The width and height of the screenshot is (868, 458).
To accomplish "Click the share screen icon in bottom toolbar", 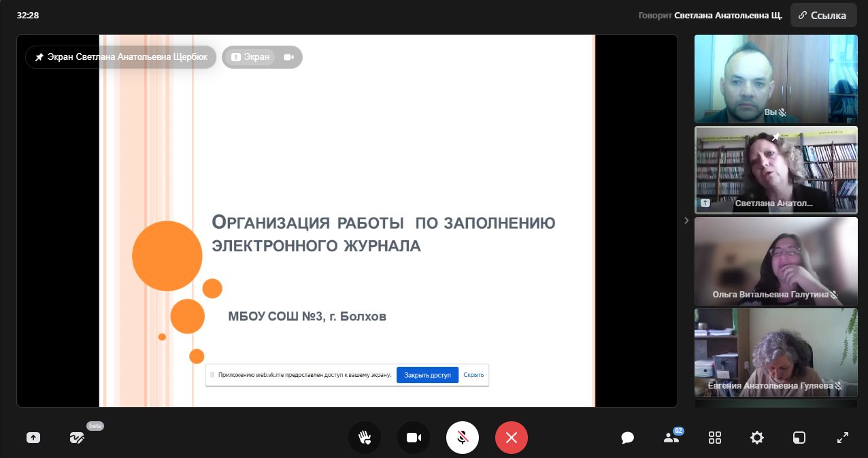I will pyautogui.click(x=33, y=438).
